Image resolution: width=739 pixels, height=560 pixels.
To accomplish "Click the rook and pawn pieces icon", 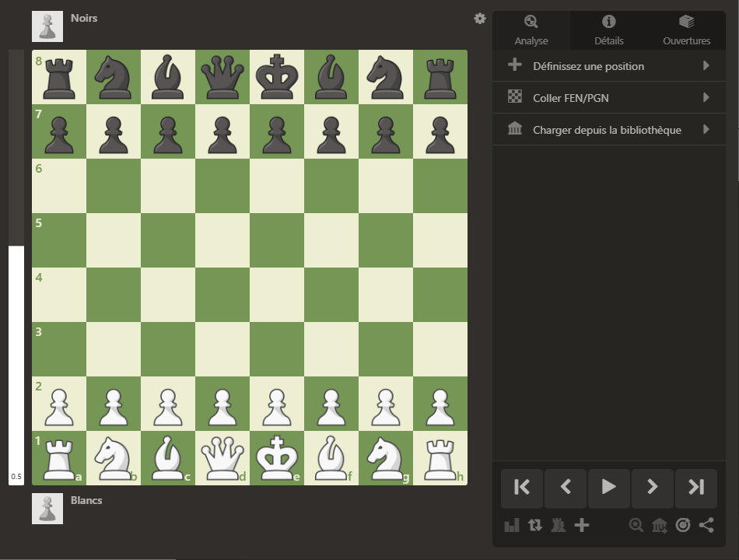I will pyautogui.click(x=558, y=525).
